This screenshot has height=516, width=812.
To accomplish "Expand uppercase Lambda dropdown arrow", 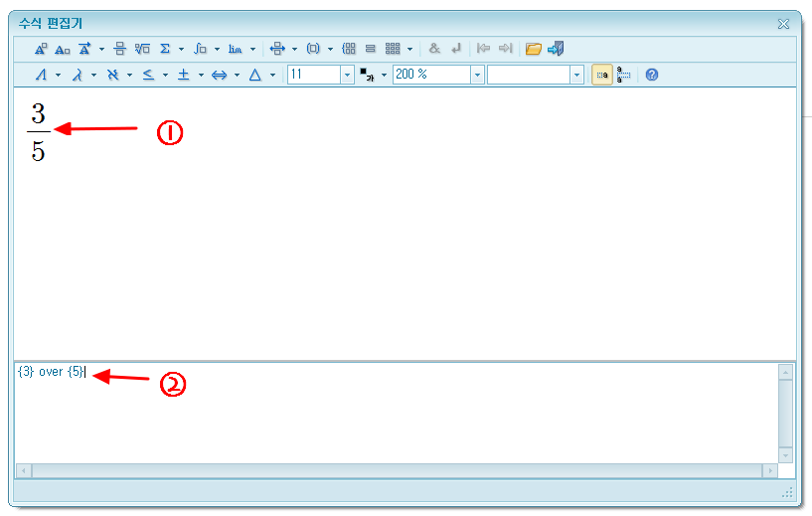I will [58, 76].
